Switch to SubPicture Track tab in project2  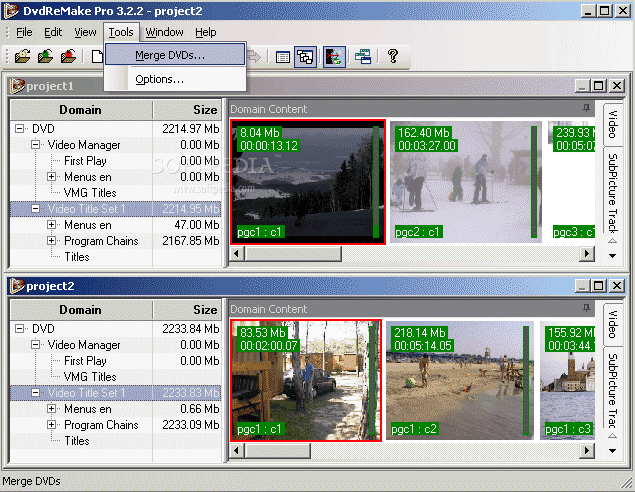[613, 390]
